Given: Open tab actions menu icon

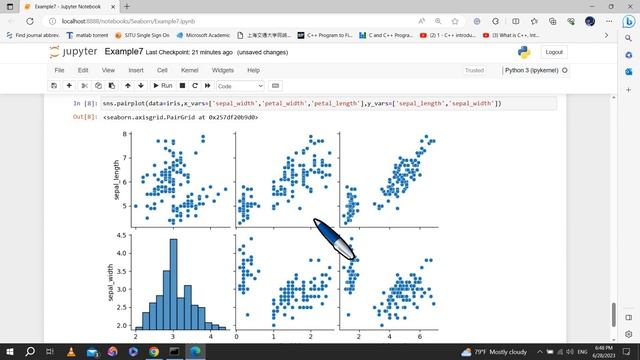Looking at the screenshot, I should 10,7.
